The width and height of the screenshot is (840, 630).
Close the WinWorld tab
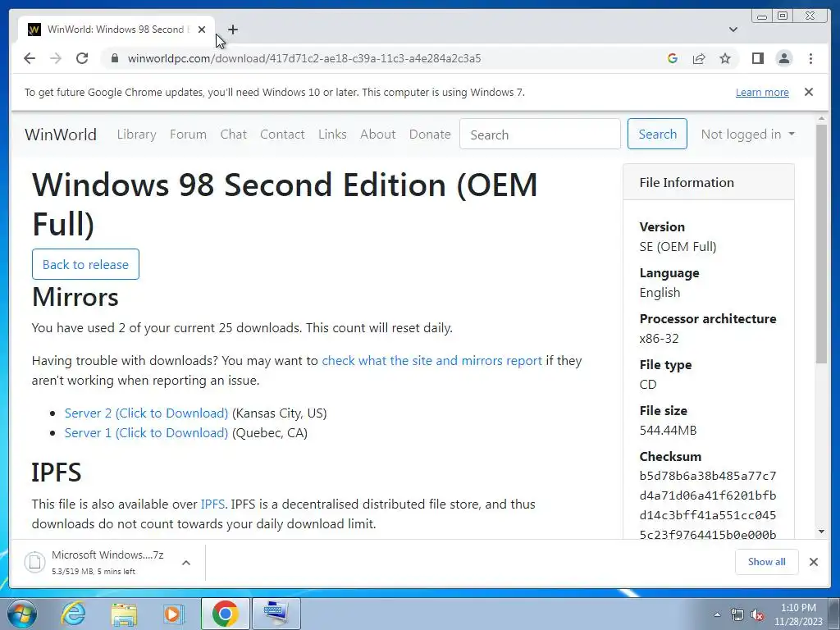point(202,30)
